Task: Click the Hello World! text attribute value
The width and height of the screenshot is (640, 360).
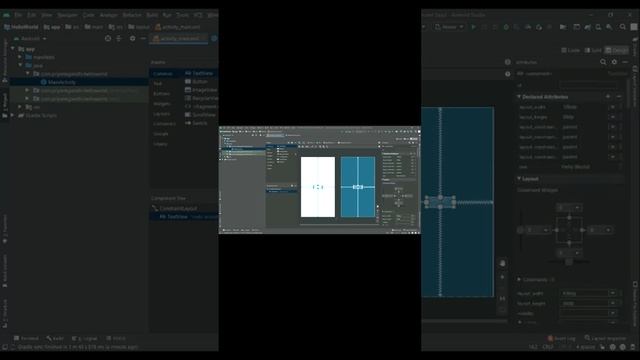Action: point(575,167)
